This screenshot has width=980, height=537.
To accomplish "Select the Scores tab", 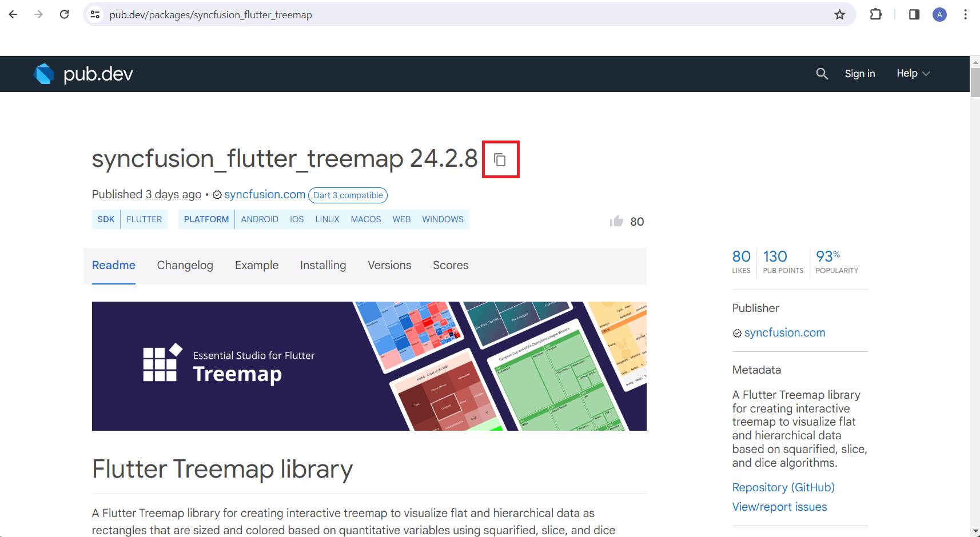I will tap(451, 265).
